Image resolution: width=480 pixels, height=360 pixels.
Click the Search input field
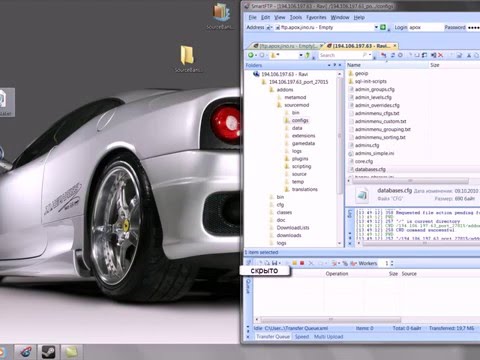pos(342,55)
